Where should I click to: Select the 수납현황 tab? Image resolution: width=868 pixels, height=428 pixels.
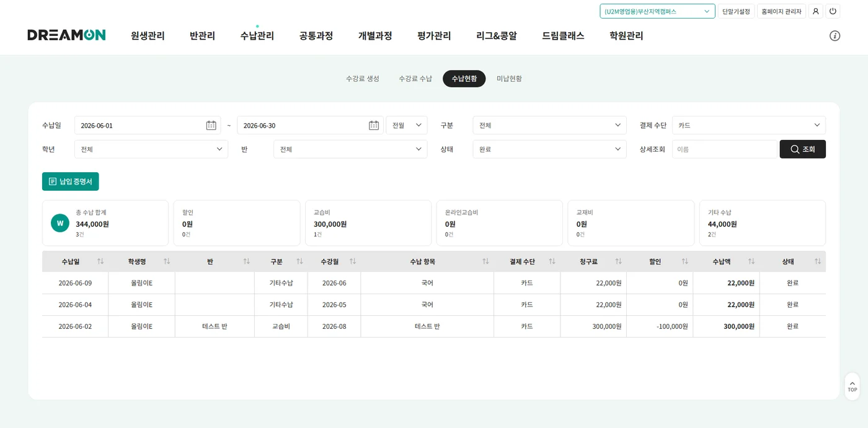464,79
